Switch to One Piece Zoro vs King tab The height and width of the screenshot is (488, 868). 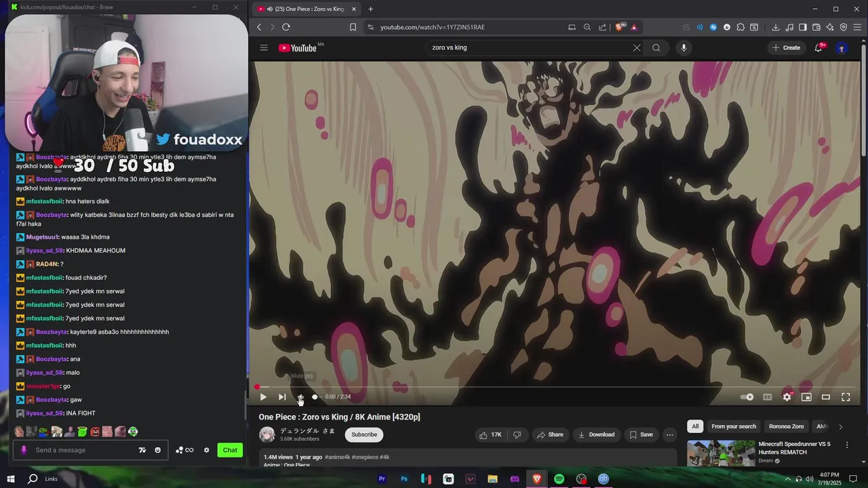tap(307, 9)
